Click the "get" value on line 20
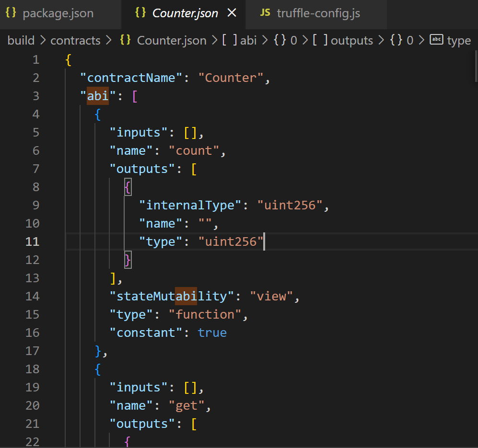Image resolution: width=478 pixels, height=448 pixels. pyautogui.click(x=187, y=406)
